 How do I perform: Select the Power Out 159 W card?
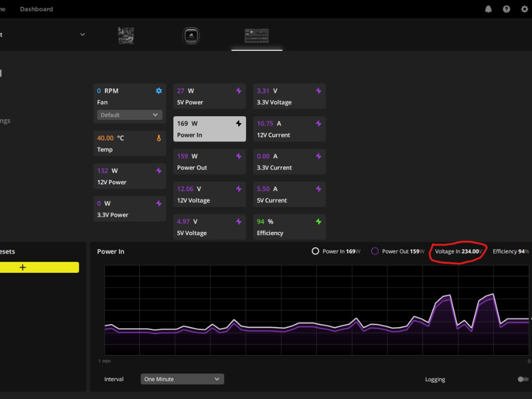[210, 162]
